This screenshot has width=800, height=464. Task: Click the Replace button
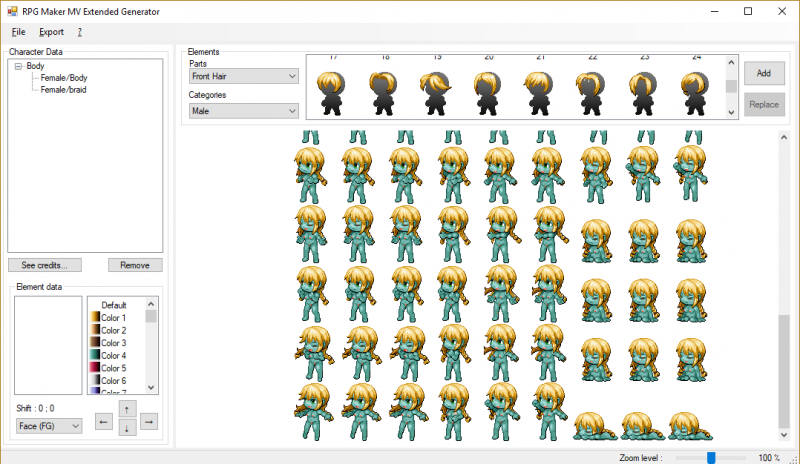764,104
